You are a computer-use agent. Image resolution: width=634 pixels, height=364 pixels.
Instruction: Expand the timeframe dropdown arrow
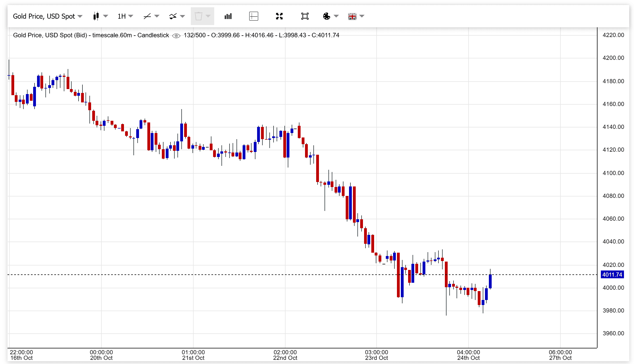[131, 16]
